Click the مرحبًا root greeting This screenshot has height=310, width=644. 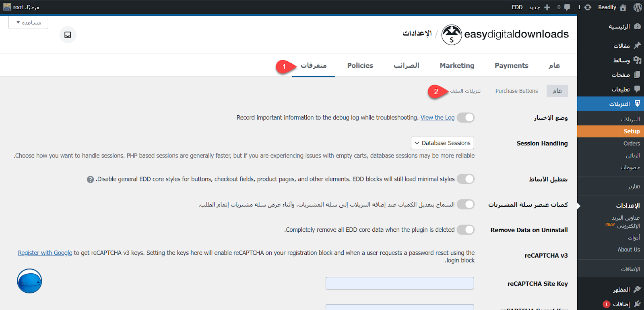[x=26, y=7]
